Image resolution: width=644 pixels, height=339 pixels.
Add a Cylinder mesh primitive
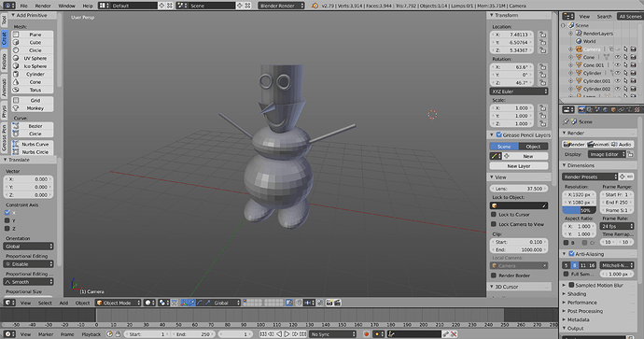[x=33, y=74]
